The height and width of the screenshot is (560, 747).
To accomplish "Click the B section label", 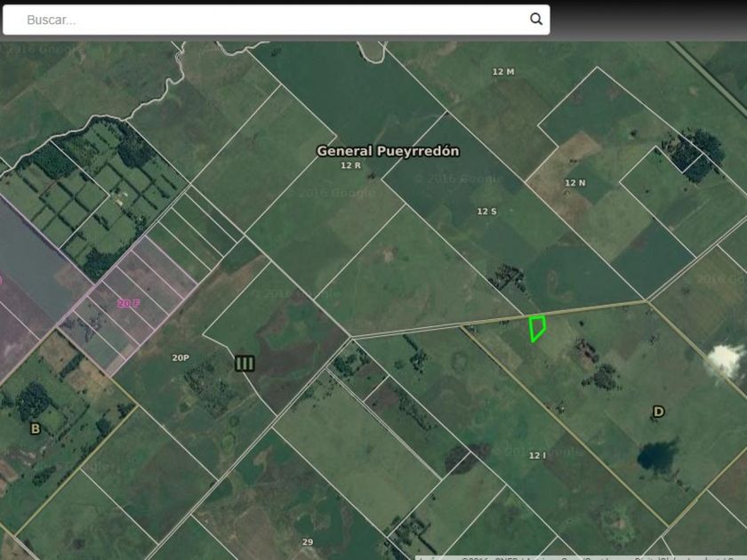I will (36, 428).
